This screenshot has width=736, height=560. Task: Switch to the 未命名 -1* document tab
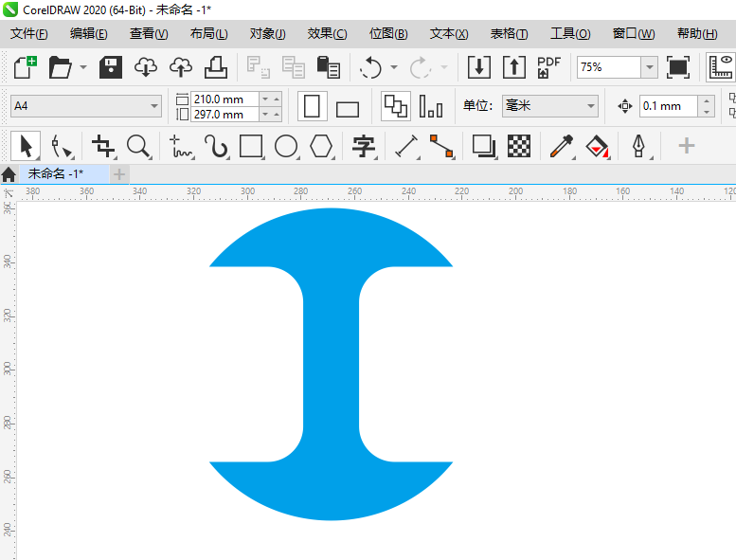pyautogui.click(x=63, y=174)
